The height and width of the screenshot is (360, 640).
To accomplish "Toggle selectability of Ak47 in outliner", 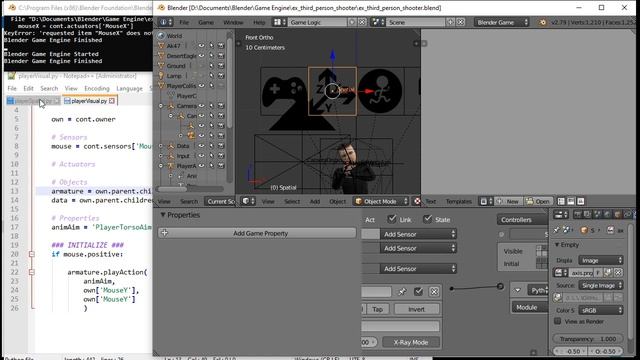I will tap(211, 46).
